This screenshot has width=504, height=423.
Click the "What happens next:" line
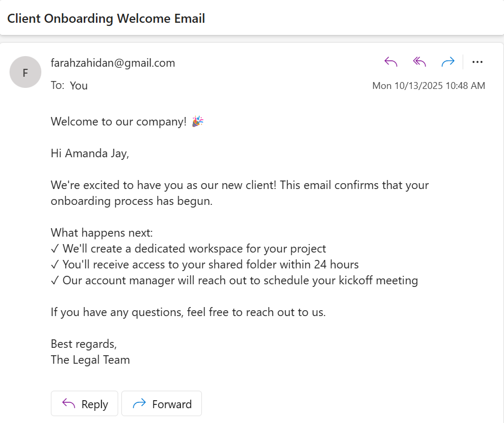coord(101,233)
